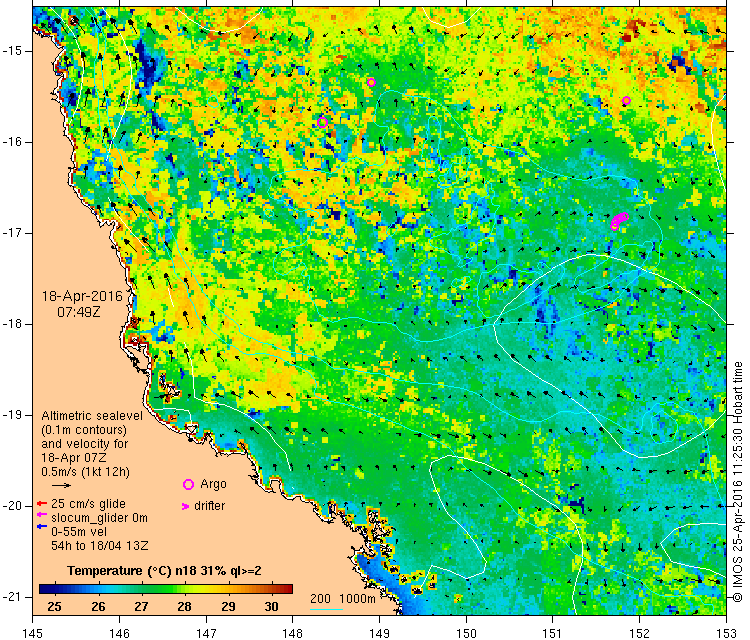The width and height of the screenshot is (750, 640).
Task: Click the latitude axis label -18
Action: pos(11,324)
